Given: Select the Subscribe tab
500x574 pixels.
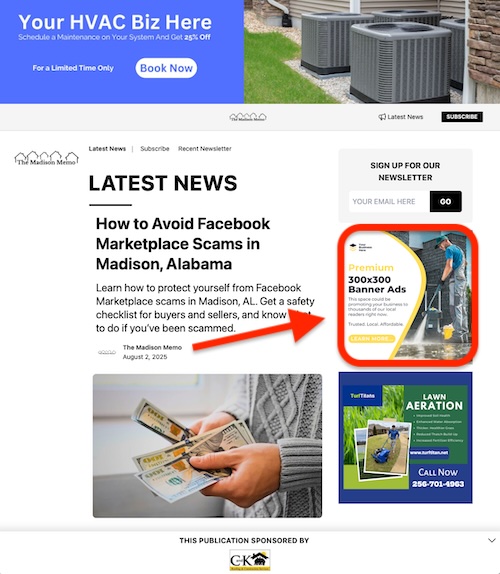Looking at the screenshot, I should point(155,149).
